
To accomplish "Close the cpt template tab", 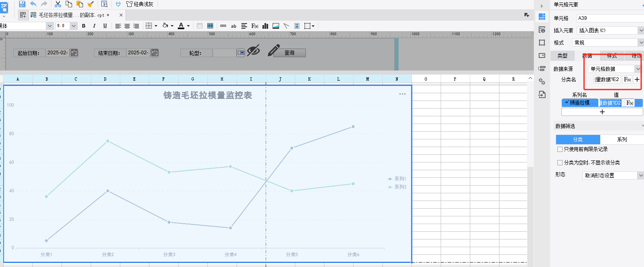I will point(121,15).
